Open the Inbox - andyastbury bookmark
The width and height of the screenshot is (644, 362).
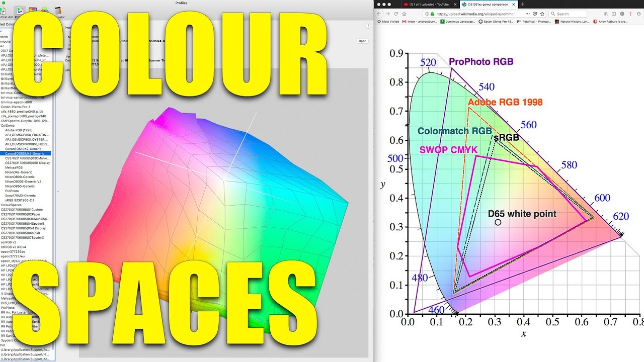[x=419, y=22]
